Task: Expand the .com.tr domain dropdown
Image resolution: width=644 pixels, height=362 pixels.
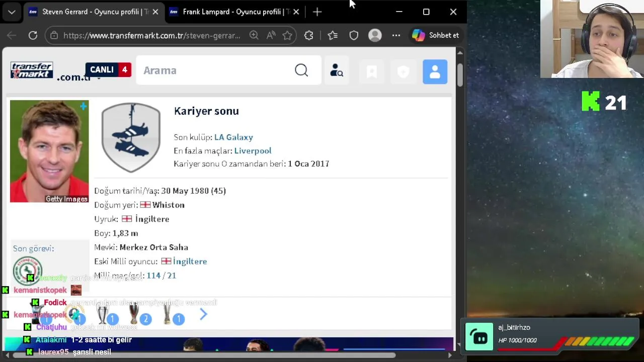Action: [x=99, y=78]
